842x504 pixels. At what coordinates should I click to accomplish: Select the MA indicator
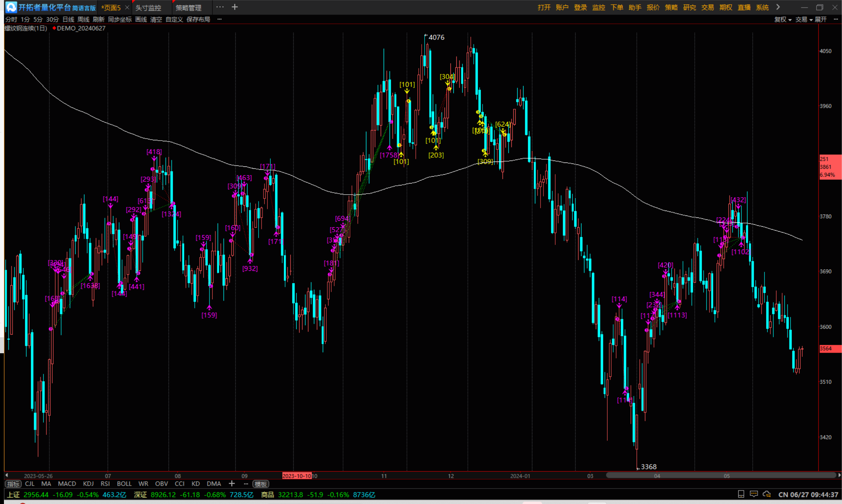point(46,483)
